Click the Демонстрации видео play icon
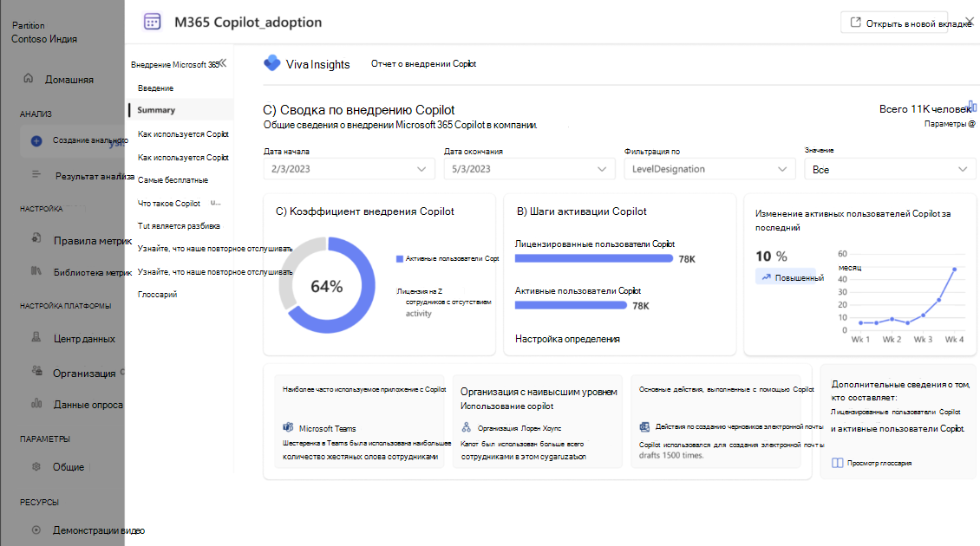Screen dimensions: 980x546 36,530
